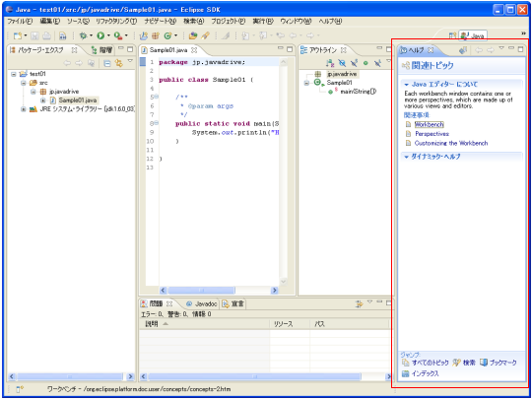Click the filter icon in Problems view toolbar
532x399 pixels.
pos(360,304)
